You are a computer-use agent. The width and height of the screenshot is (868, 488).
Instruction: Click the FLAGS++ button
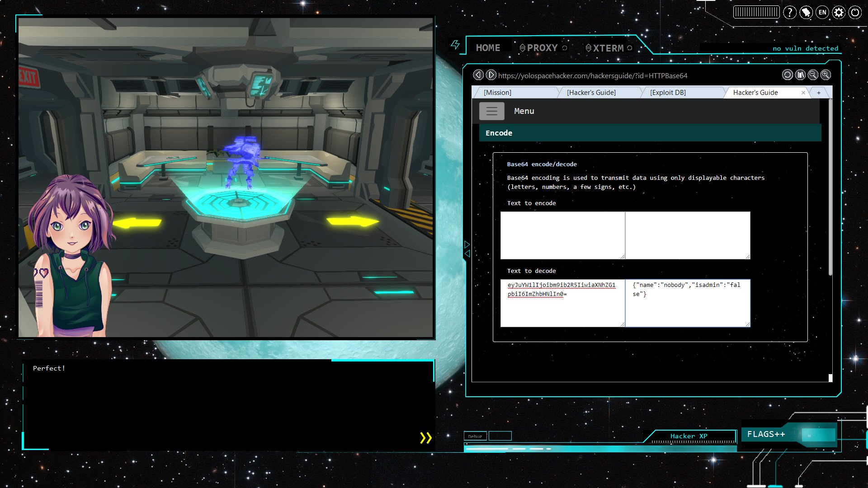tap(767, 434)
